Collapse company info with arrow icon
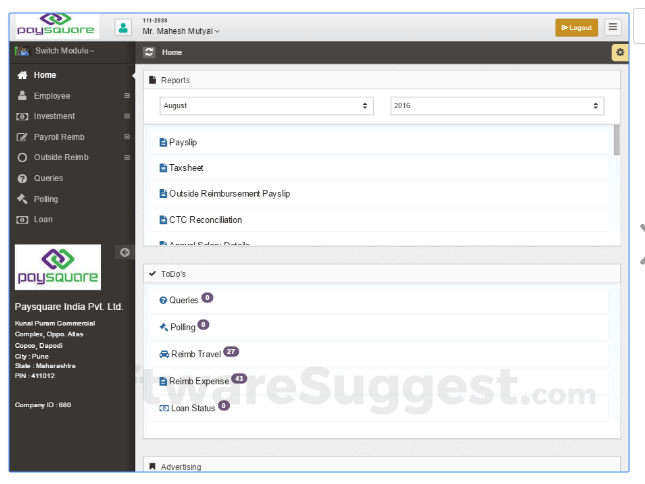Image resolution: width=645 pixels, height=484 pixels. (126, 251)
